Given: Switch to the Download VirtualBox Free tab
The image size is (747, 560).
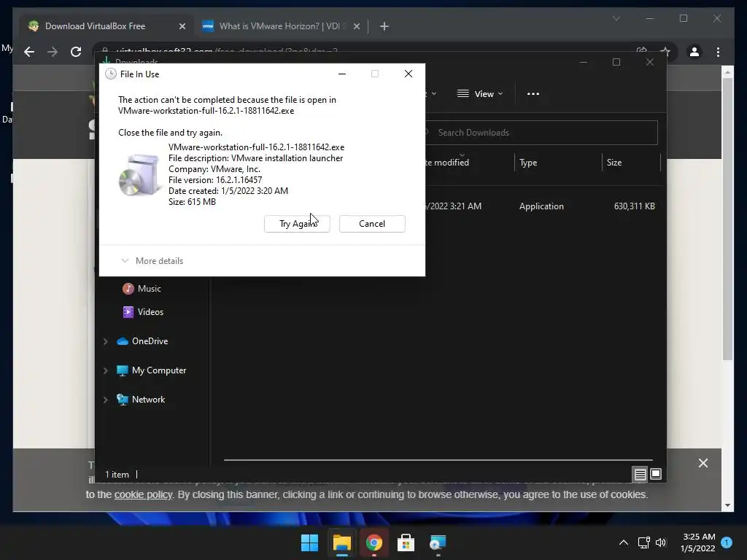Looking at the screenshot, I should tap(107, 26).
